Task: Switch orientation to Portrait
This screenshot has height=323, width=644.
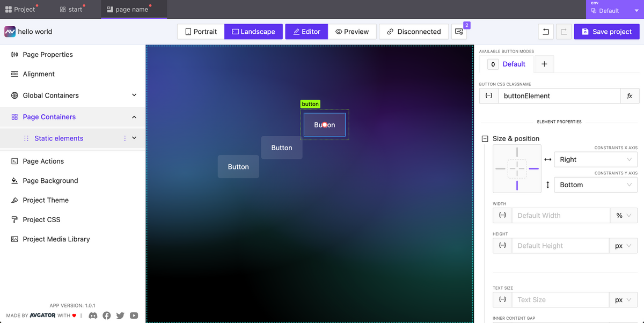Action: pyautogui.click(x=200, y=32)
